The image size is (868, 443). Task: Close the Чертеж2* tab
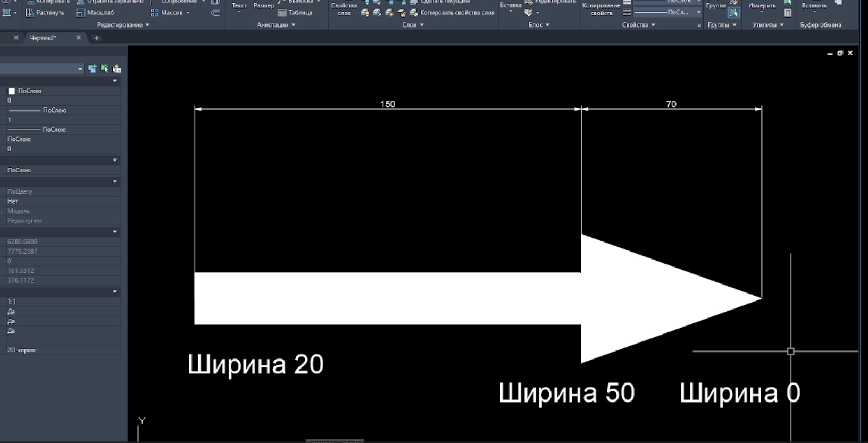pyautogui.click(x=79, y=38)
